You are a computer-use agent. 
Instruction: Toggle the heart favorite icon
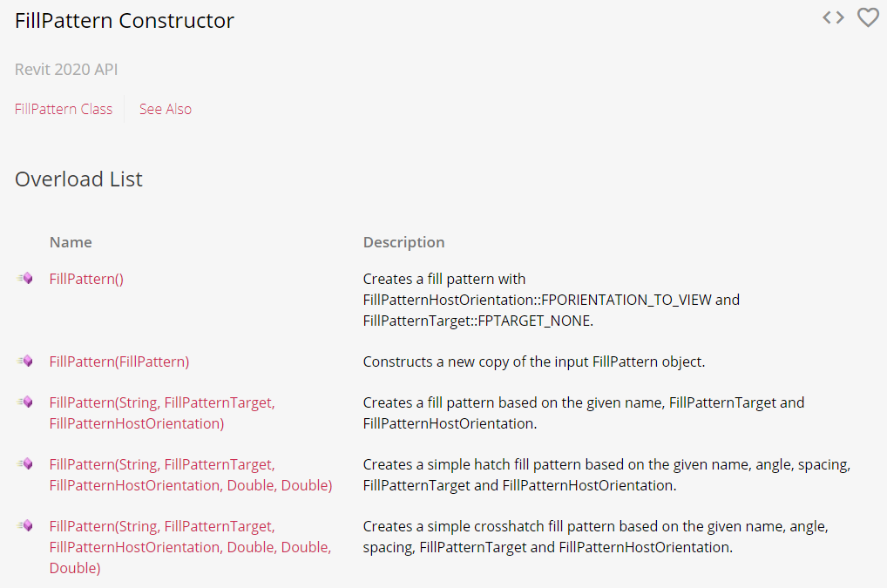868,17
